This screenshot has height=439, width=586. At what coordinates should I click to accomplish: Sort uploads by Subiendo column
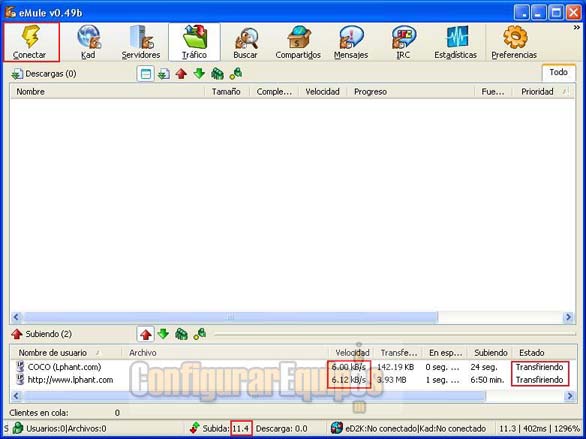(x=491, y=353)
